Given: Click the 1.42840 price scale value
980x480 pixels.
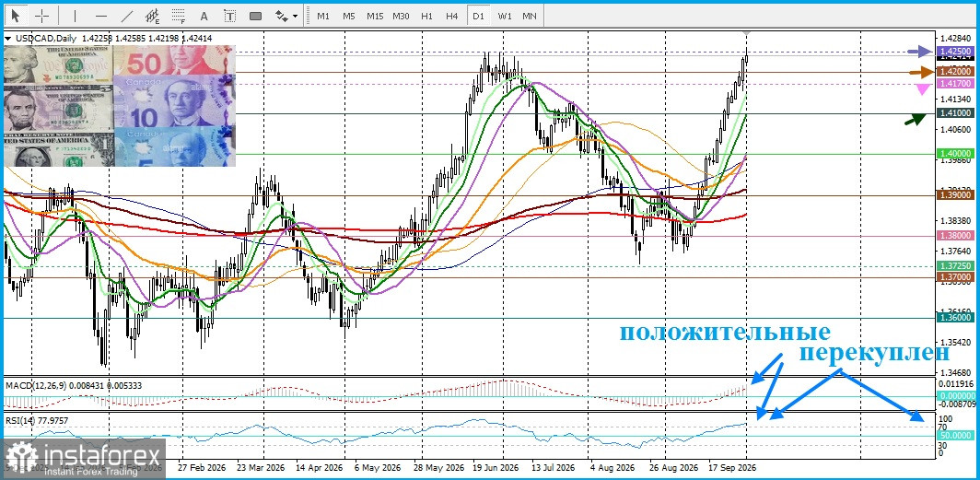Looking at the screenshot, I should tap(956, 38).
